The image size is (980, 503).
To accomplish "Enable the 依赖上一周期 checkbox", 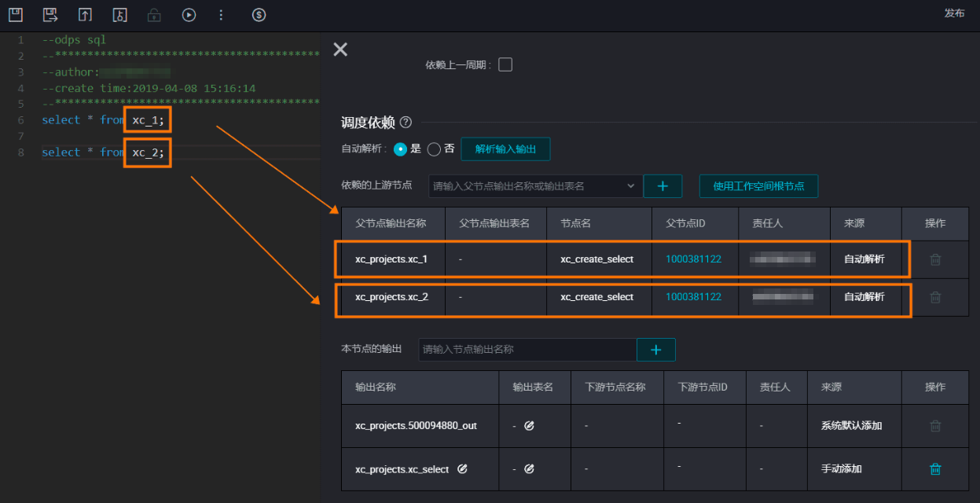I will coord(505,64).
